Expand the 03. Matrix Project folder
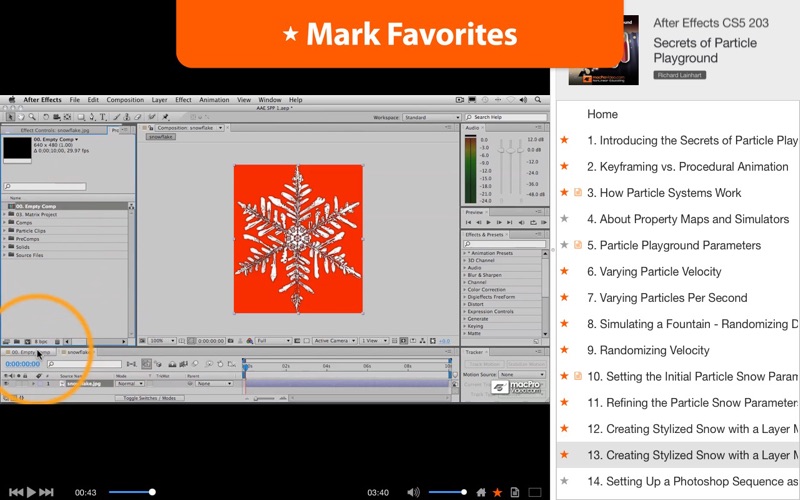The image size is (800, 500). (5, 214)
